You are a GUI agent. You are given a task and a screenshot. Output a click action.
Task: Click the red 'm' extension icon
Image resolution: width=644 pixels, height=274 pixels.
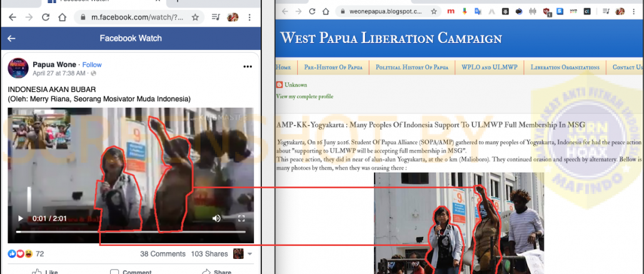point(451,11)
